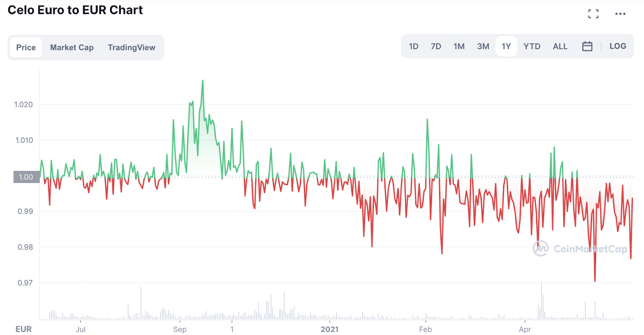644x335 pixels.
Task: Open the three-dot more options menu
Action: (620, 14)
